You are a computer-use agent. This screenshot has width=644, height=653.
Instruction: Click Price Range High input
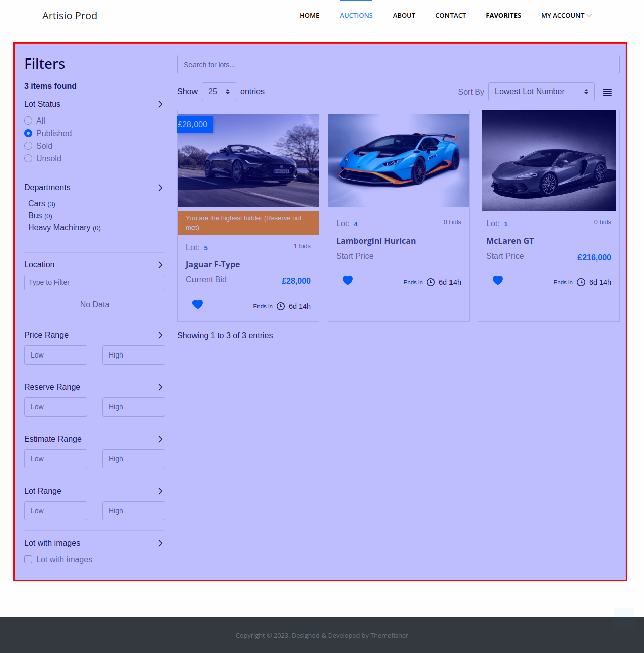(134, 355)
